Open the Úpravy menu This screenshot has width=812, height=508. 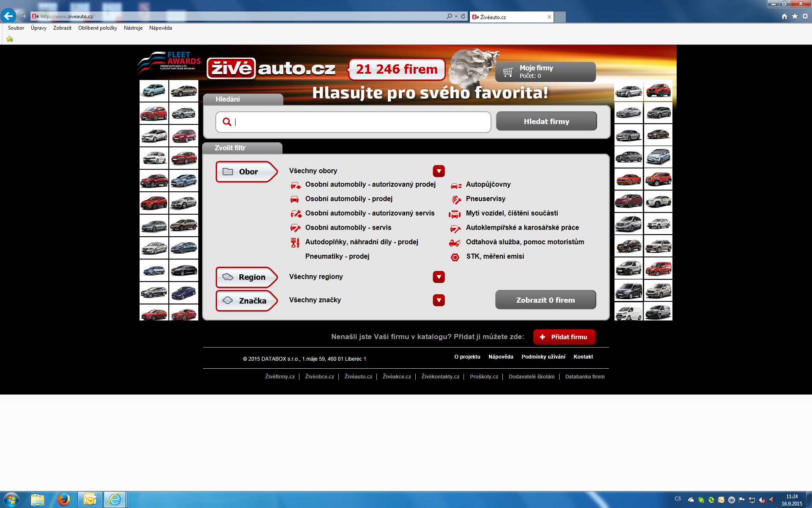tap(38, 28)
